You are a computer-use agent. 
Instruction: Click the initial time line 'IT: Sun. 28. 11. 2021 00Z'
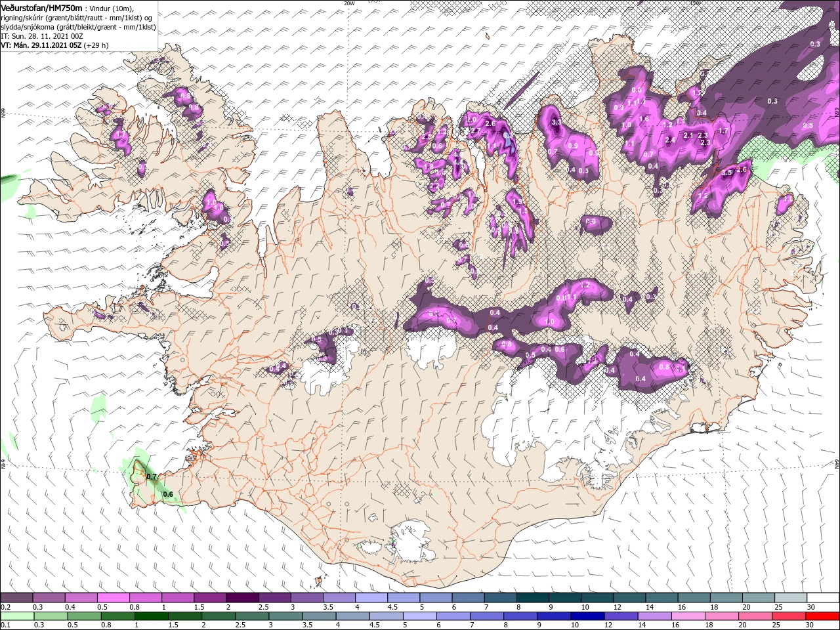point(42,36)
